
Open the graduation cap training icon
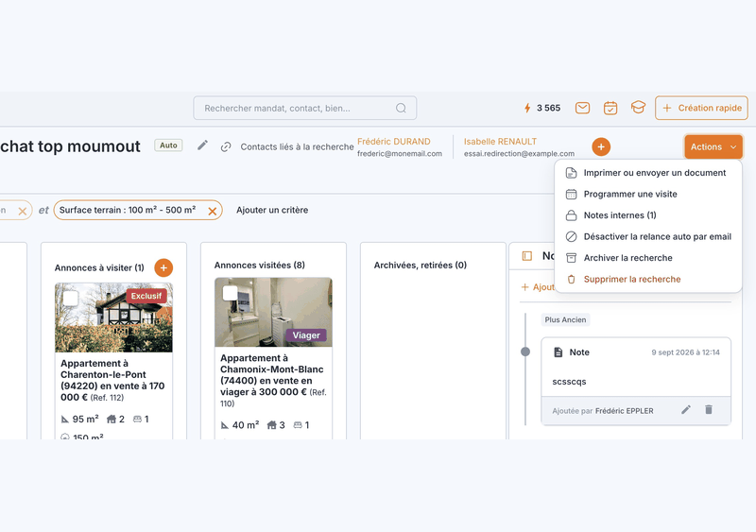[x=638, y=107]
